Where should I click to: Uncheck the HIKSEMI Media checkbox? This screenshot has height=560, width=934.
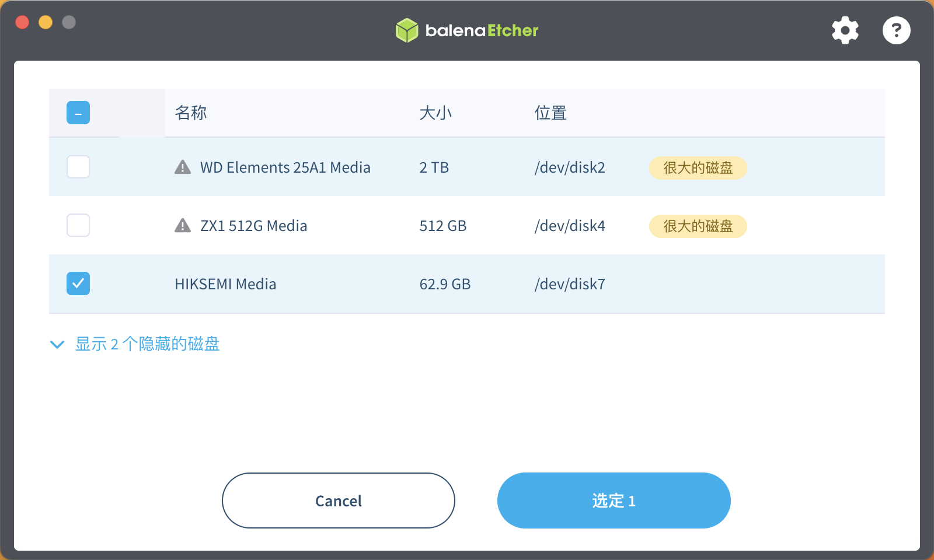point(78,283)
